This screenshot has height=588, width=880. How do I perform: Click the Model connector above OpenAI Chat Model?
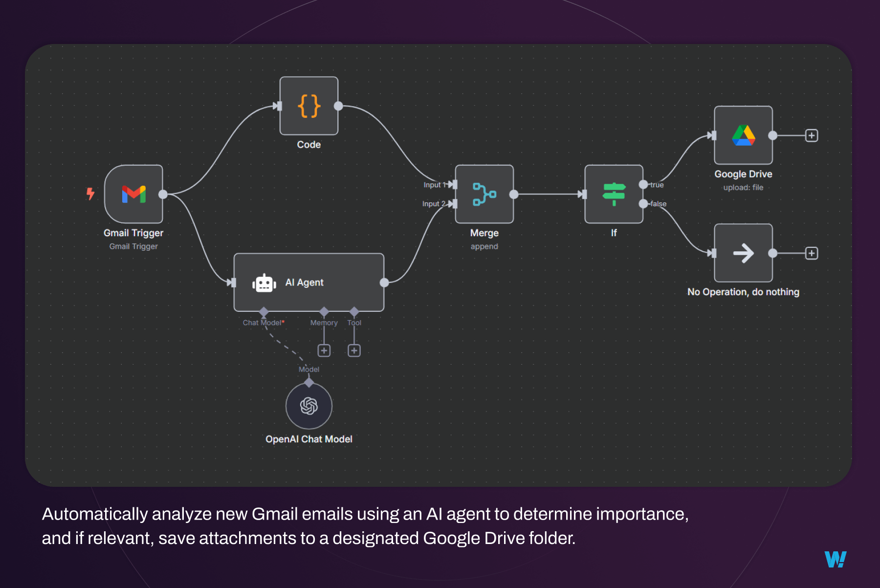click(x=308, y=383)
